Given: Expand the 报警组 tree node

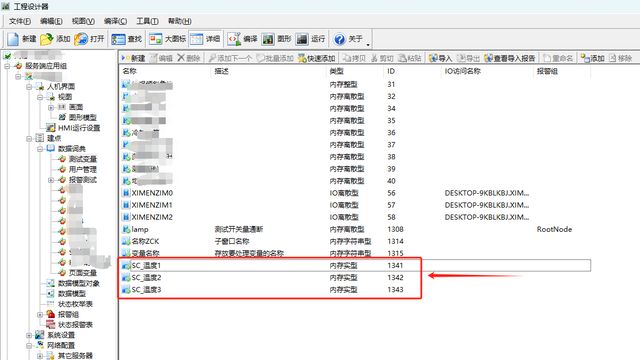Looking at the screenshot, I should (40, 315).
